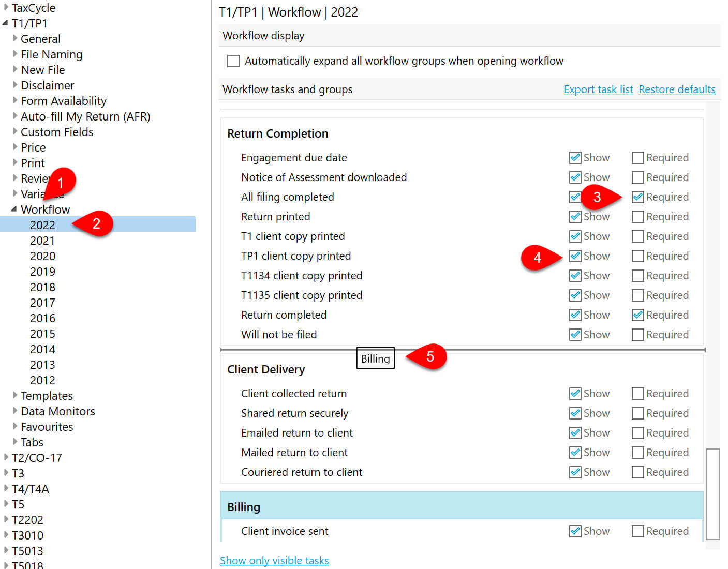The width and height of the screenshot is (728, 569).
Task: Uncheck Show for Couriered return to client
Action: tap(575, 472)
